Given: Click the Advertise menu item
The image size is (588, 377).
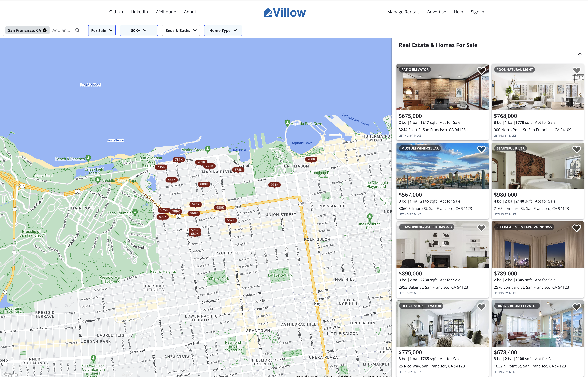Looking at the screenshot, I should [x=436, y=12].
